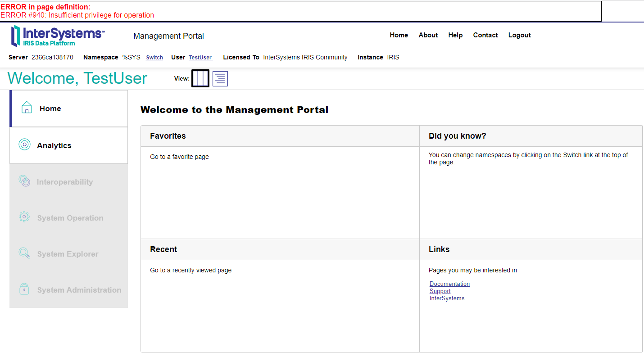Image resolution: width=644 pixels, height=357 pixels.
Task: Click the Home house icon in sidebar
Action: pyautogui.click(x=27, y=108)
